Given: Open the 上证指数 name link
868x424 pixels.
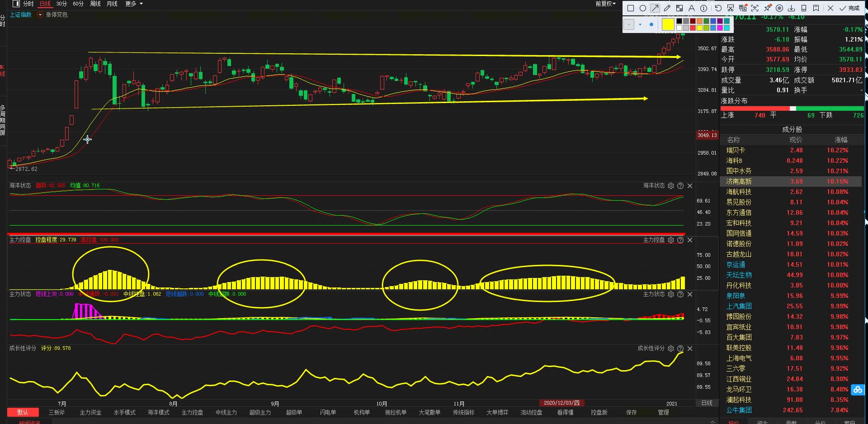Looking at the screenshot, I should (x=21, y=15).
